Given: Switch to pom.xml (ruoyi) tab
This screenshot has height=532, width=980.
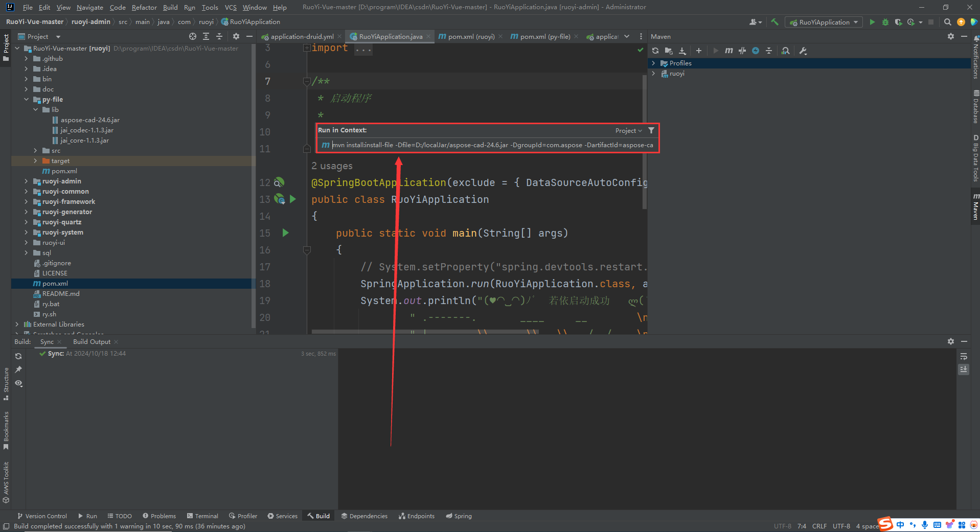Looking at the screenshot, I should (471, 36).
